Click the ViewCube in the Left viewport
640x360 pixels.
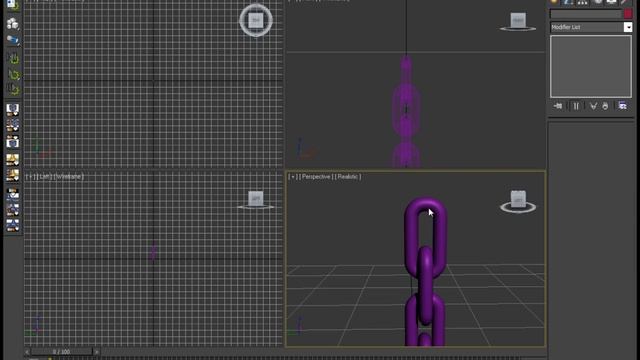(x=256, y=200)
